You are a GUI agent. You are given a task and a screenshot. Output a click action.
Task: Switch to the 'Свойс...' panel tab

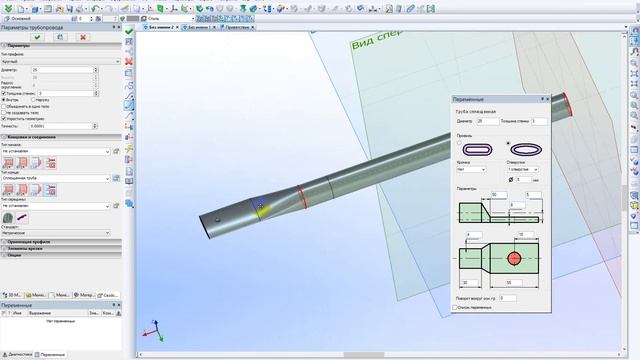click(x=108, y=295)
